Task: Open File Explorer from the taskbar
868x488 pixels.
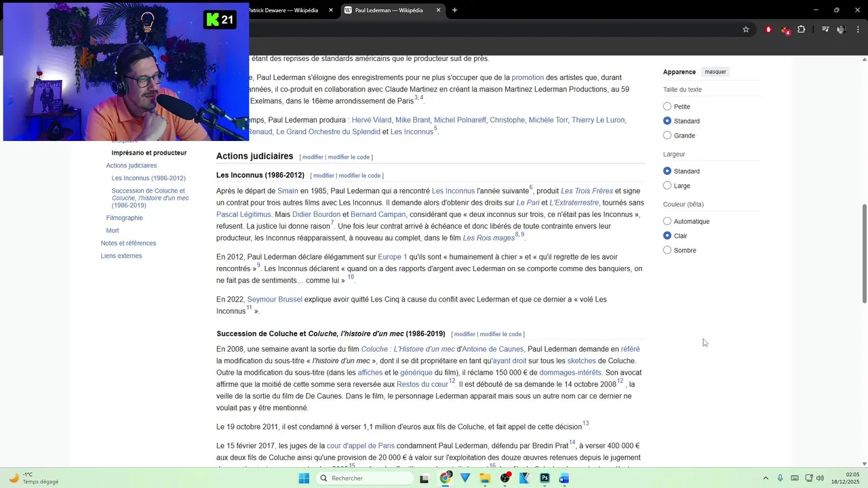Action: (x=485, y=478)
